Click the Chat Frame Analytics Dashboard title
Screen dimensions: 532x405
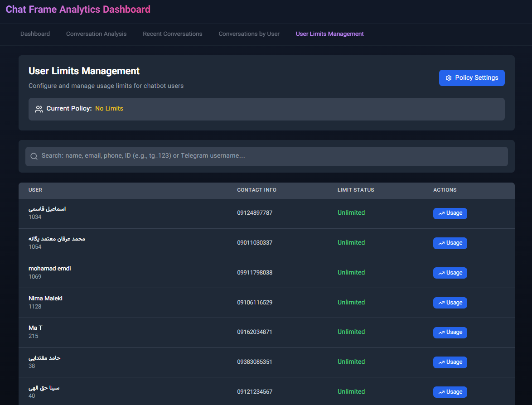click(x=78, y=10)
